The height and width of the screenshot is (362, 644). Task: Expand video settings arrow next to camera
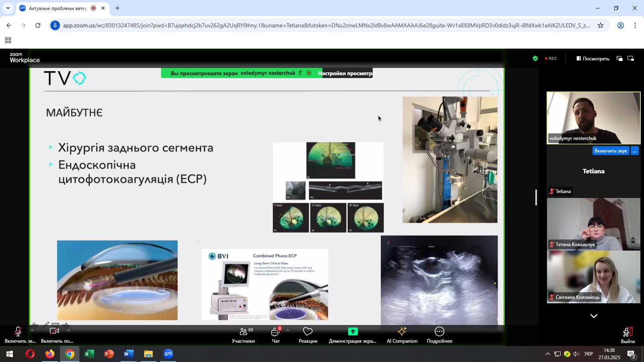68,330
